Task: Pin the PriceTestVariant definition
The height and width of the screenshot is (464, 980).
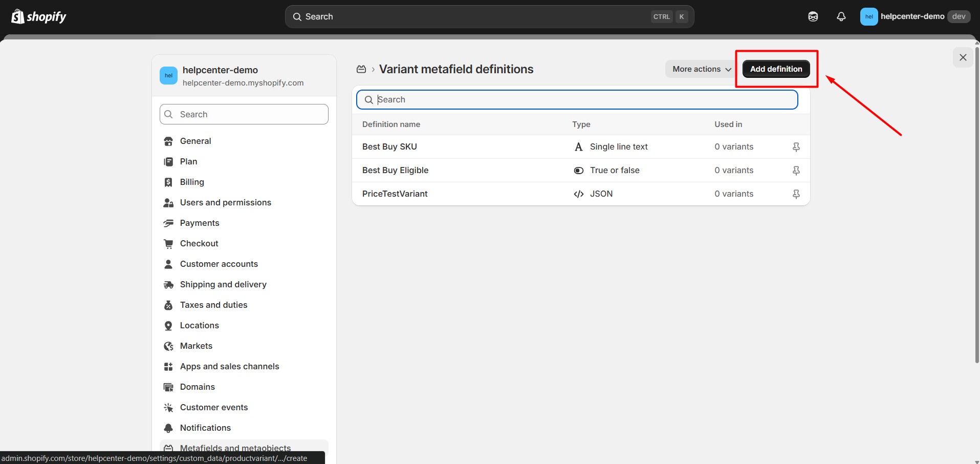Action: point(796,194)
